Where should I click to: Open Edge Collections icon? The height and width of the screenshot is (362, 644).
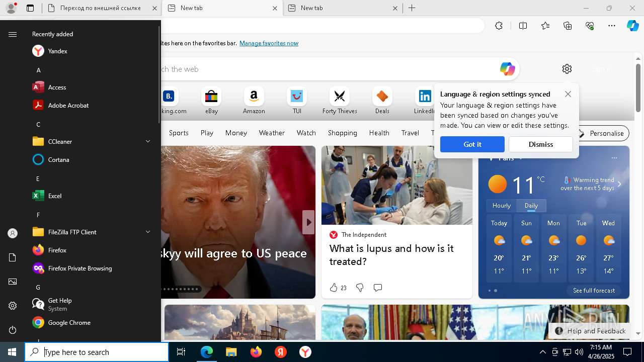coord(568,26)
